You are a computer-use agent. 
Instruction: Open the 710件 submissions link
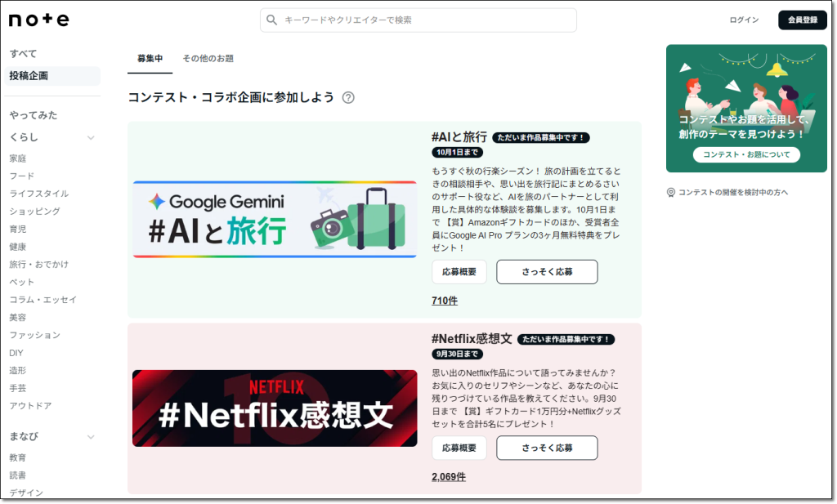[x=445, y=301]
